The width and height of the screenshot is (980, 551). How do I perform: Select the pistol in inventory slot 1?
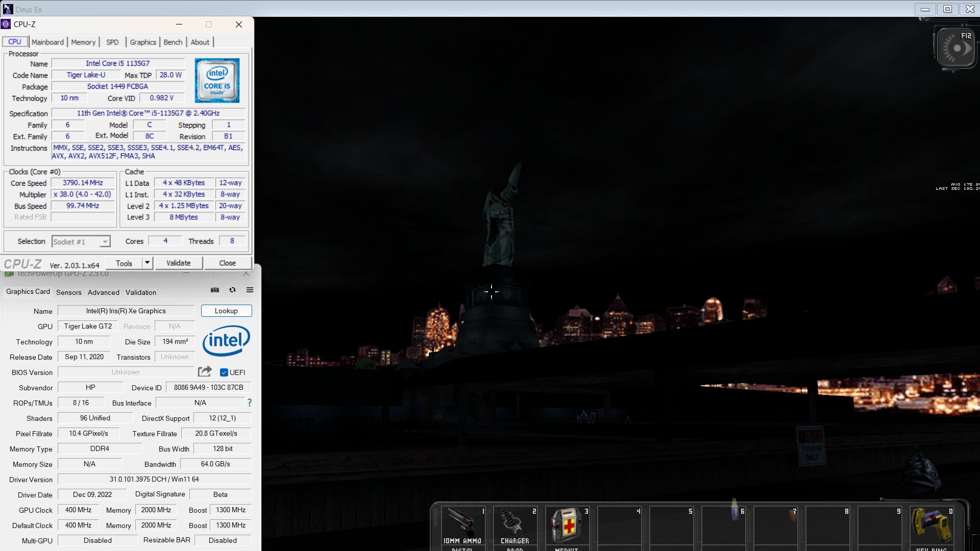point(463,528)
